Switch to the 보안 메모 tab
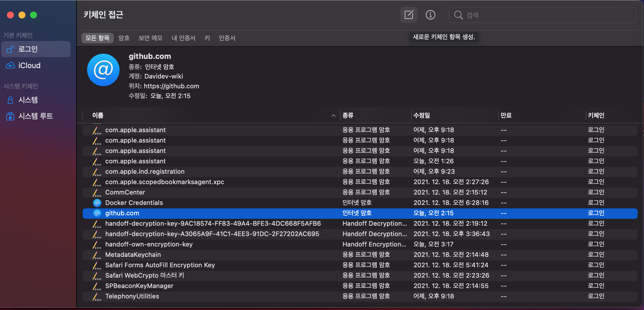 coord(150,38)
